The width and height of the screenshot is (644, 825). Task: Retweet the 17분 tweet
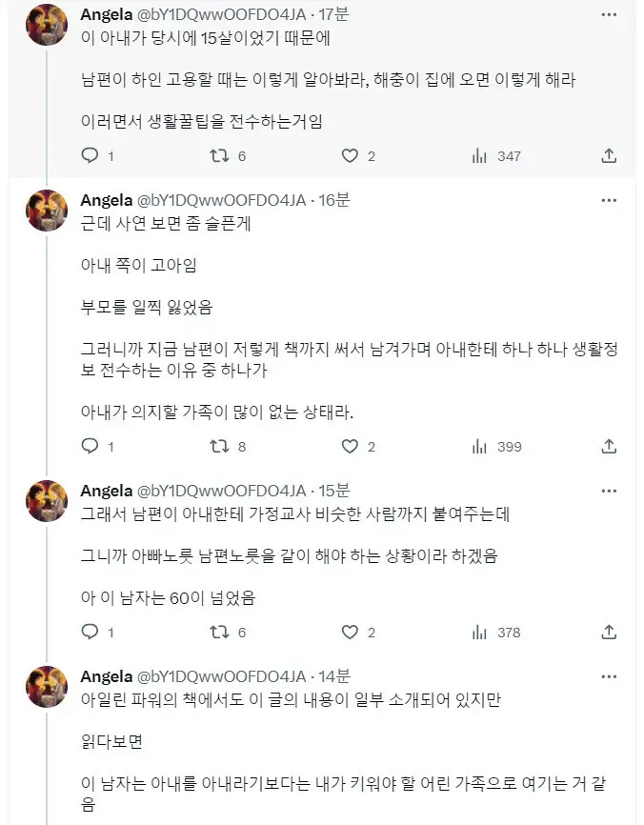point(220,155)
